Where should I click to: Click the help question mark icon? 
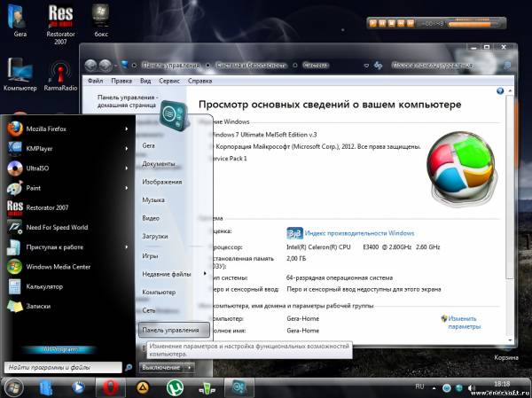click(500, 91)
